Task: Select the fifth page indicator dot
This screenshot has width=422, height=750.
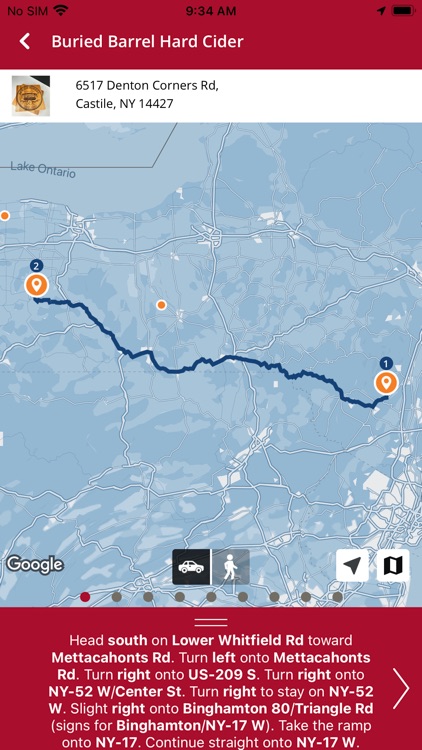Action: point(211,596)
